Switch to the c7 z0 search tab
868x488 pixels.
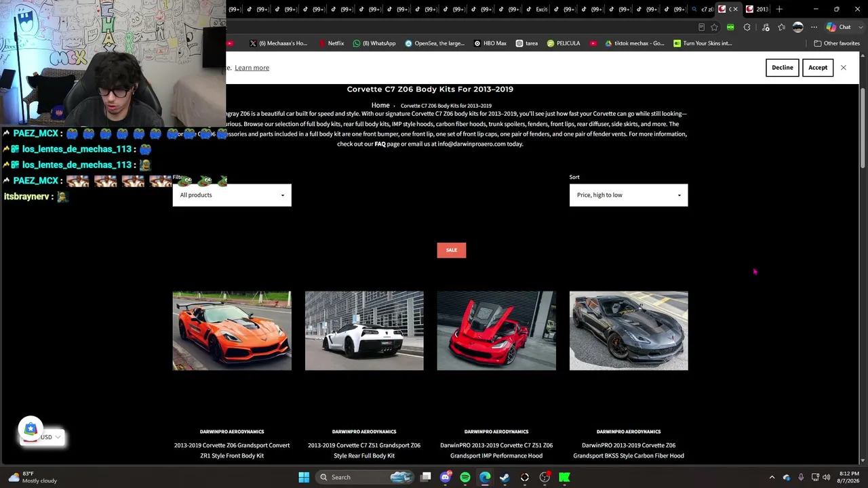(x=703, y=9)
